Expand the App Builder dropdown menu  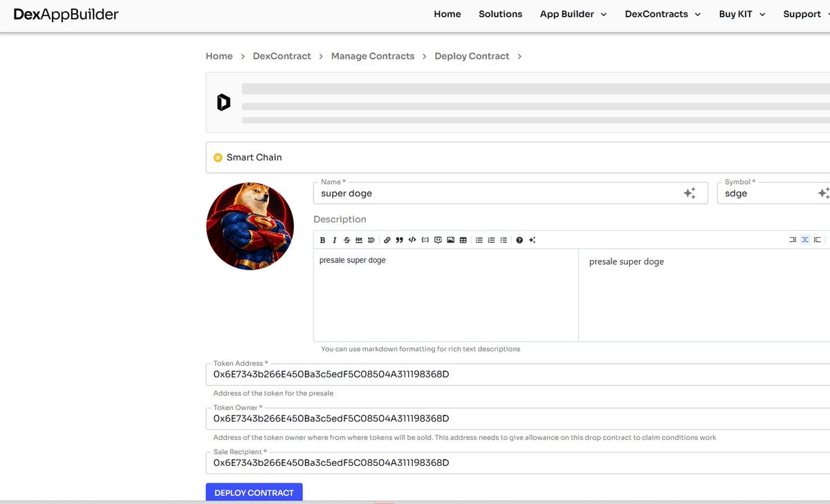[573, 14]
